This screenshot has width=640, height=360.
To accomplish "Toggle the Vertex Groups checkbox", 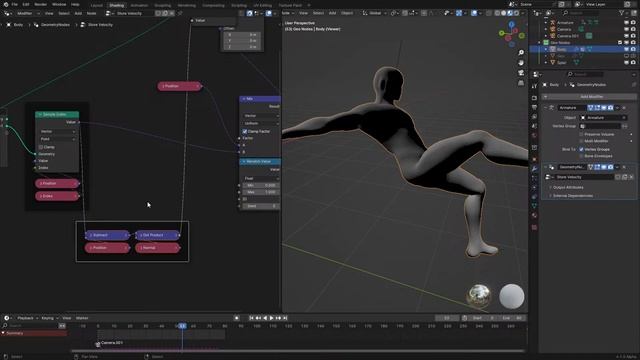I will (x=581, y=149).
